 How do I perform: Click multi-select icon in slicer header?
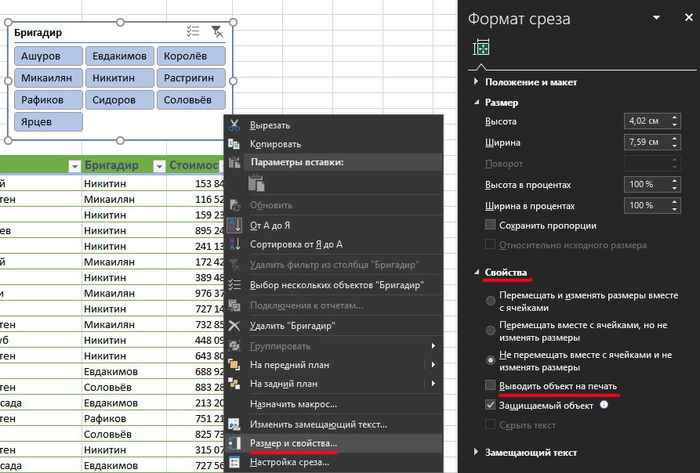click(x=193, y=31)
